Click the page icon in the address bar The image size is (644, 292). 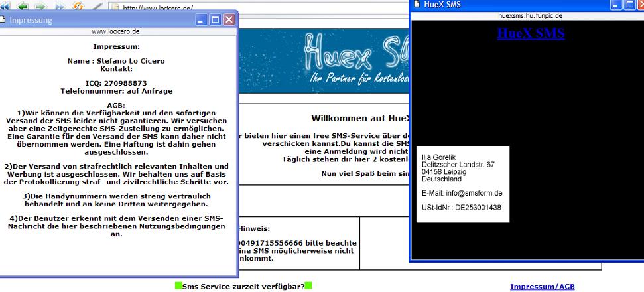coord(115,8)
